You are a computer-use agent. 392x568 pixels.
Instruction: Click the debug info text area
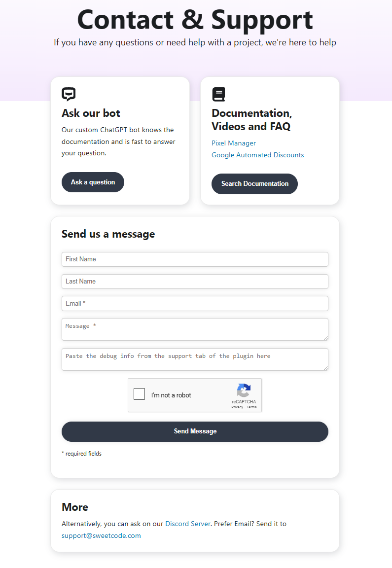click(195, 359)
